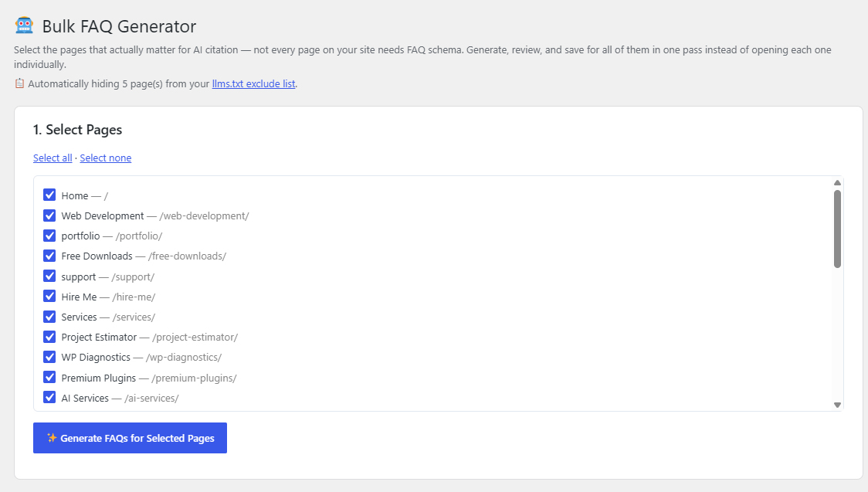This screenshot has width=868, height=492.
Task: Click the '/project-estimator/' path text
Action: coord(195,337)
